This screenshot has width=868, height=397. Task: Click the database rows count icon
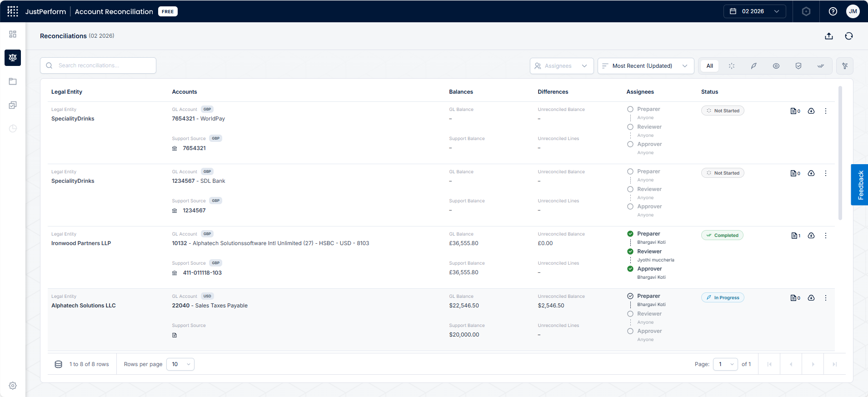coord(59,364)
